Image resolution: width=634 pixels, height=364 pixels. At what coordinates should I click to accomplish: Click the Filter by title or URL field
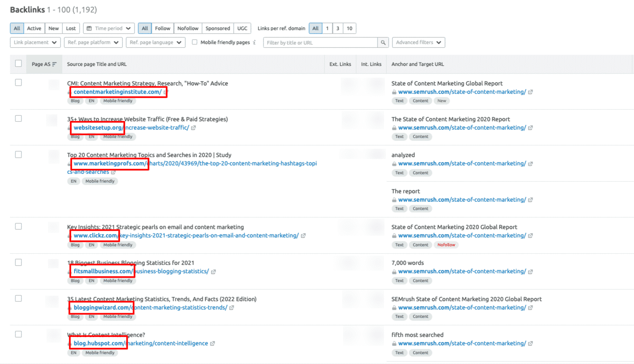coord(321,42)
